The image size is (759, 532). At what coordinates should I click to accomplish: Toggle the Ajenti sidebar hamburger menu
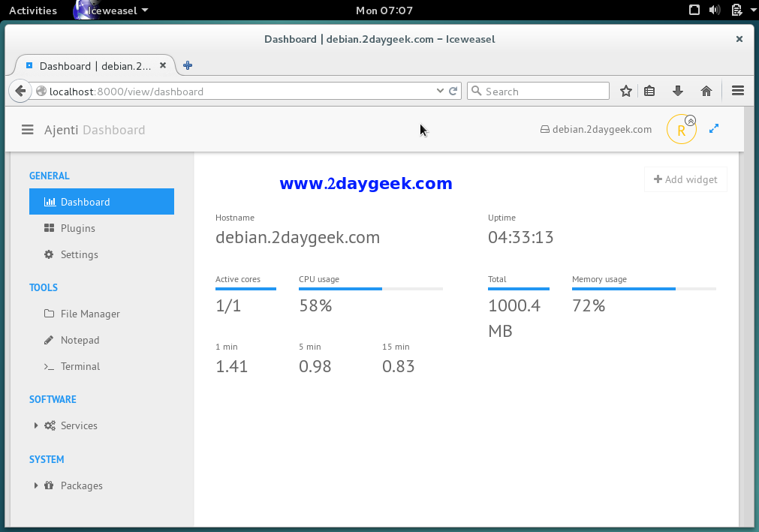(x=28, y=130)
